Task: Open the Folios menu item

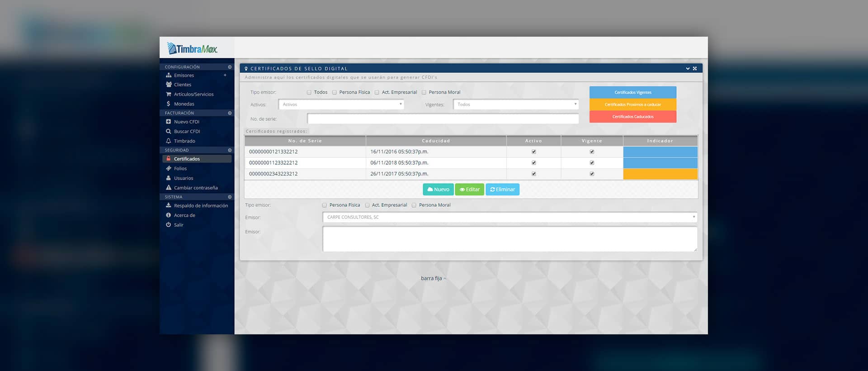Action: tap(180, 168)
